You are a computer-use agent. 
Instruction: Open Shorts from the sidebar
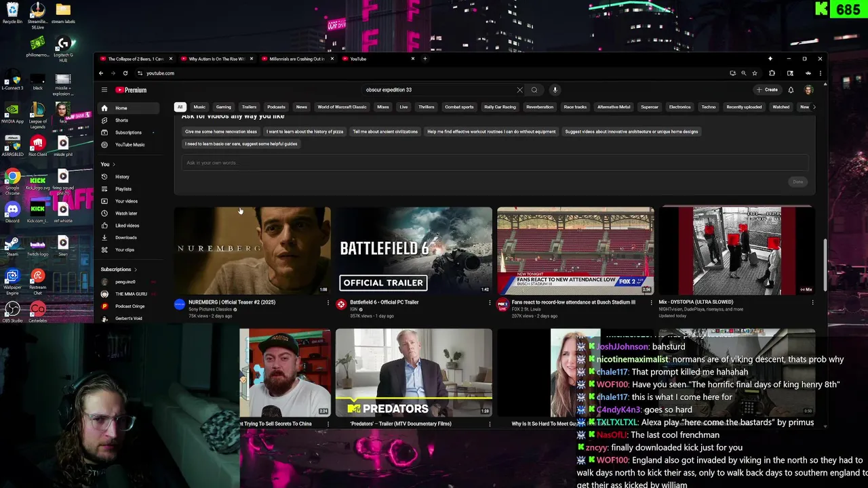[129, 120]
